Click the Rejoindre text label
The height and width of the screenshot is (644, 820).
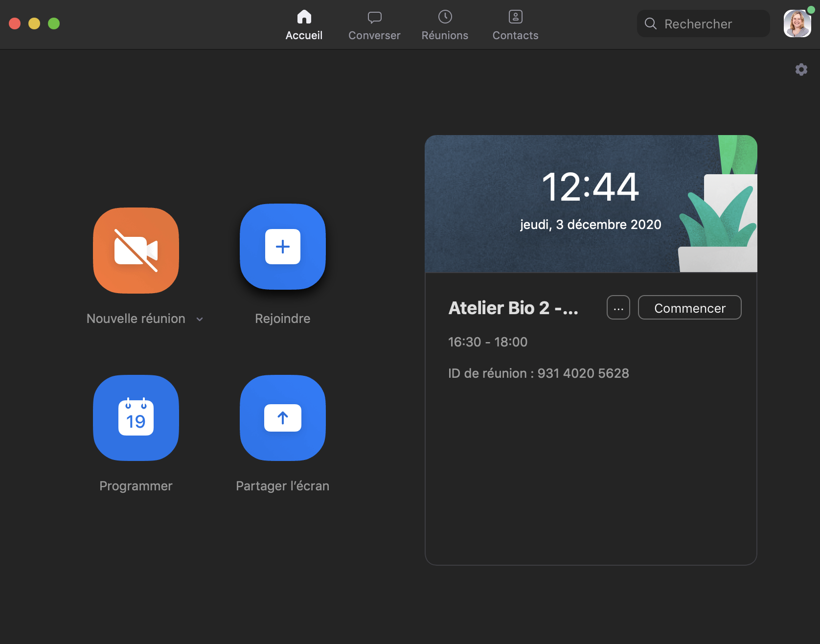(283, 319)
